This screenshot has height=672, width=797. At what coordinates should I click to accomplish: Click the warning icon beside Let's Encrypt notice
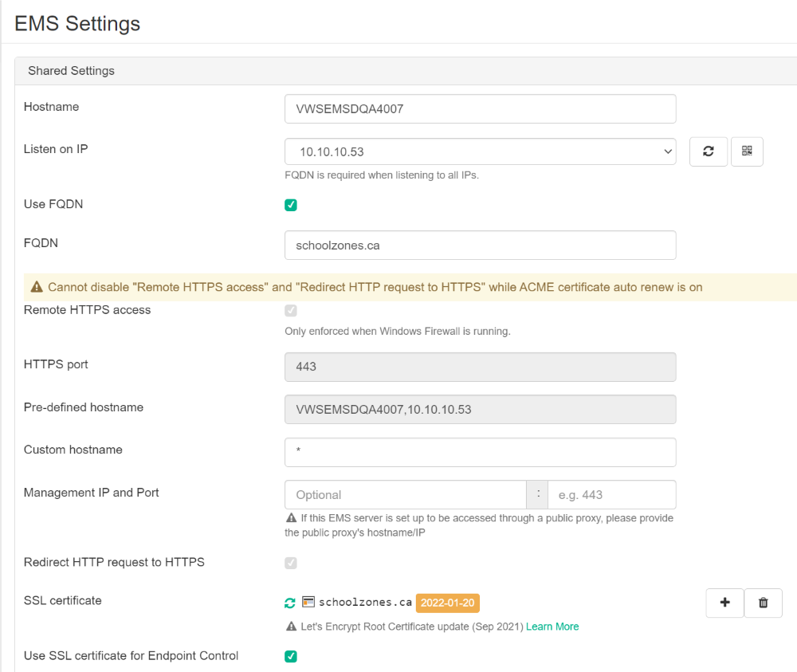click(292, 627)
